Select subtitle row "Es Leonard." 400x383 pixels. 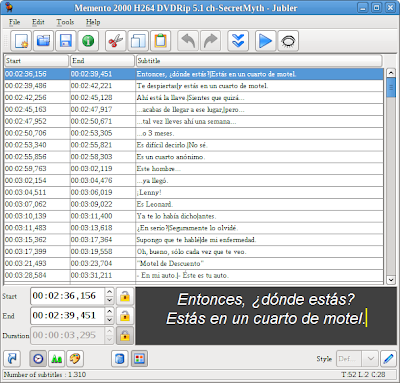click(194, 204)
